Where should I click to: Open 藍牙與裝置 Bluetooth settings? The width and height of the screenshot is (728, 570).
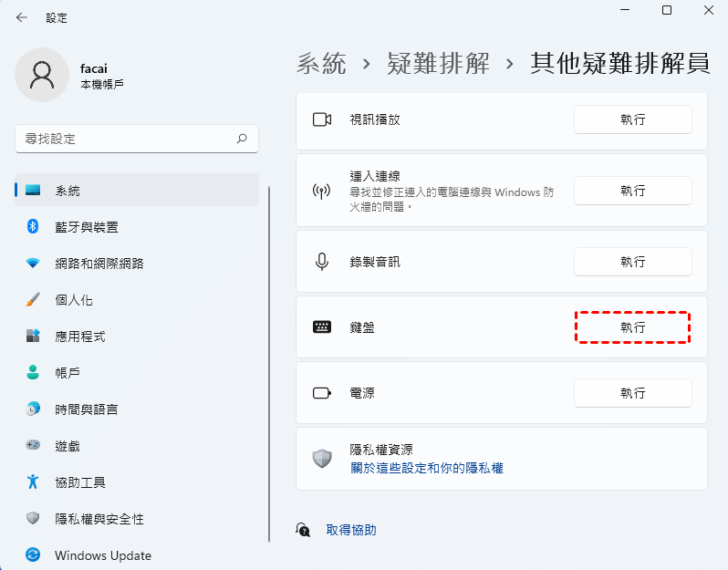[86, 227]
